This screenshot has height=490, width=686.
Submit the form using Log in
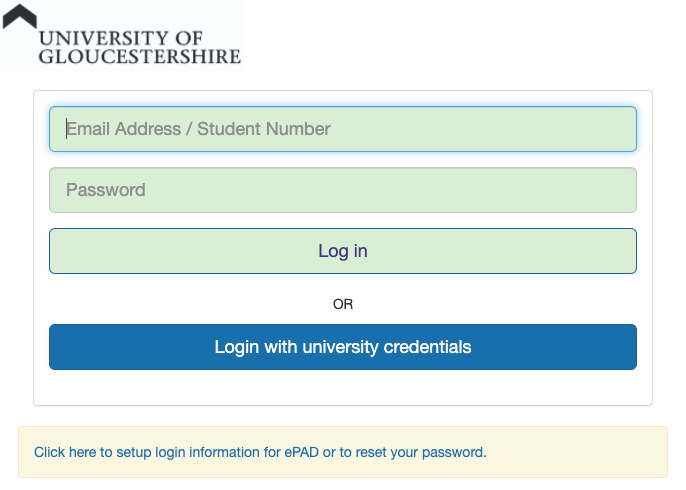343,251
